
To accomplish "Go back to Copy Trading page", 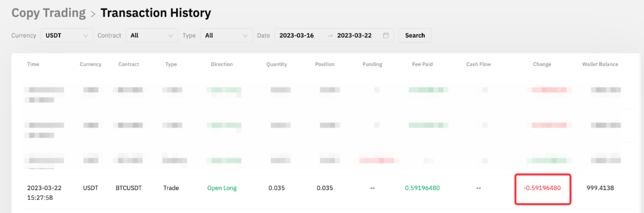I will [x=48, y=13].
